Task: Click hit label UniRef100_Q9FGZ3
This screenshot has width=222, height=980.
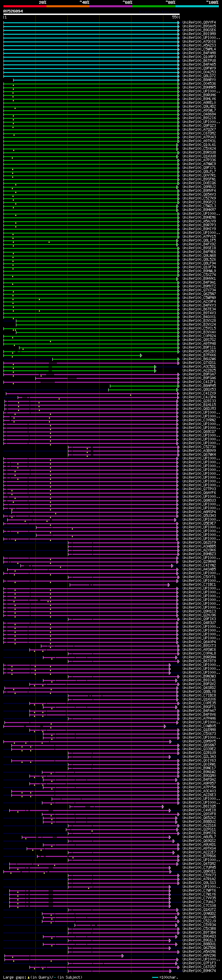Action: pyautogui.click(x=199, y=125)
